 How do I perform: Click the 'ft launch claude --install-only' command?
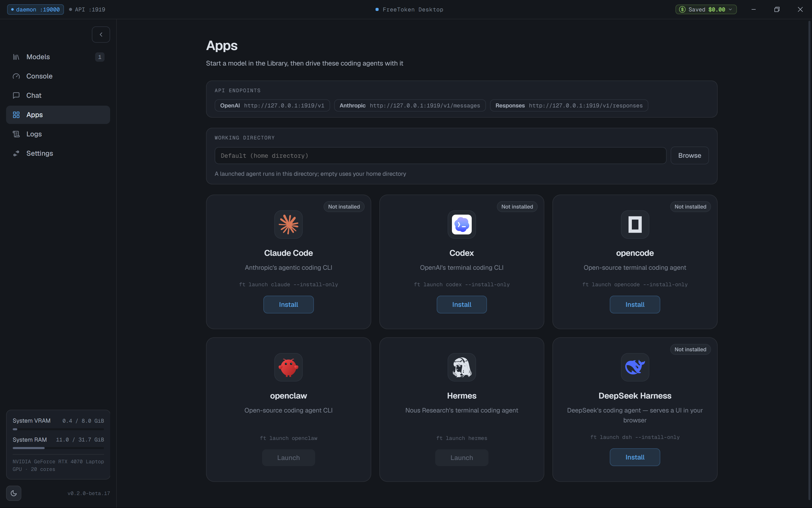click(288, 284)
